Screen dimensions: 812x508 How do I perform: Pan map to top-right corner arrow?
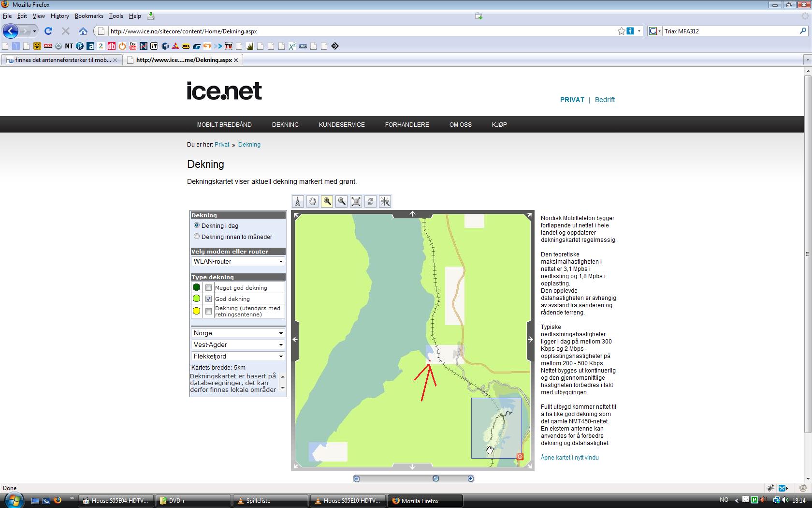[x=529, y=215]
